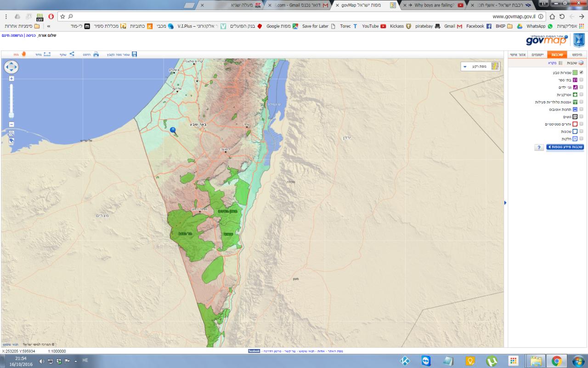The height and width of the screenshot is (368, 588).
Task: Collapse the side panel with the blue arrow
Action: click(x=505, y=202)
